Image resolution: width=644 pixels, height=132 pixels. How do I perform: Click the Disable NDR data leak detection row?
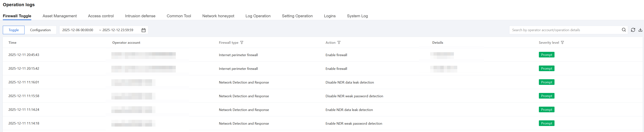coord(350,82)
